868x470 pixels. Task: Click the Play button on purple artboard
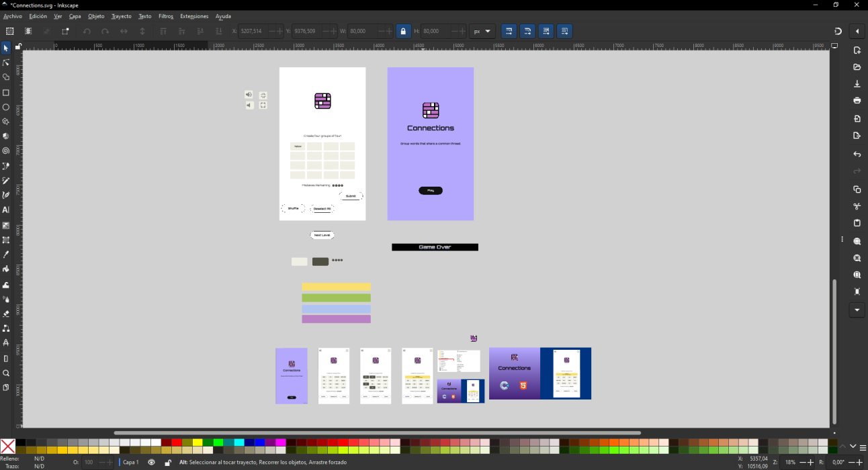click(431, 191)
